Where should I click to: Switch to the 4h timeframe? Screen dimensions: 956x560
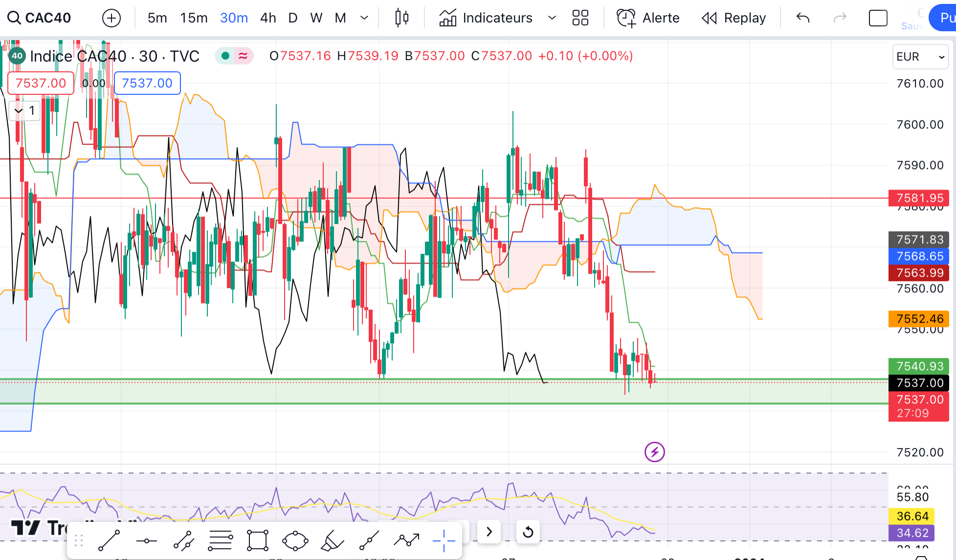pos(268,18)
